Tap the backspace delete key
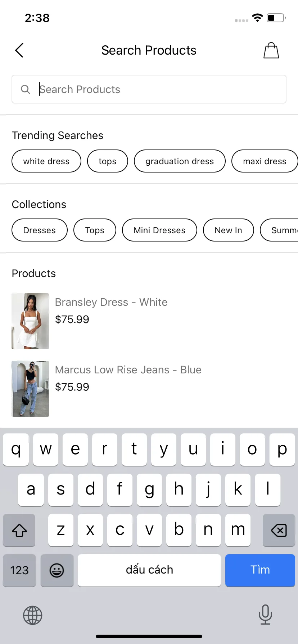The height and width of the screenshot is (644, 298). tap(279, 530)
